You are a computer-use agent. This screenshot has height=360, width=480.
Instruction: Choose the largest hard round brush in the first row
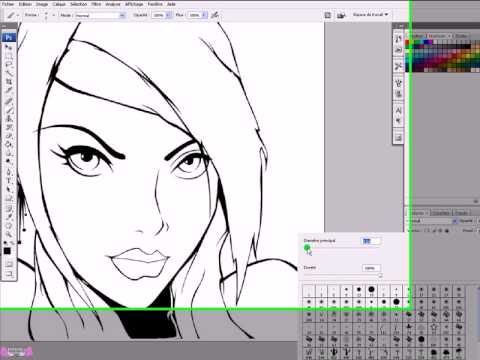(371, 290)
